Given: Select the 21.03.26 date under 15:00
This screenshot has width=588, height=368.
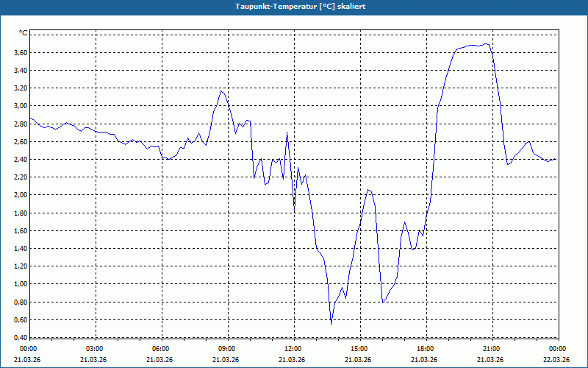Looking at the screenshot, I should (x=358, y=360).
